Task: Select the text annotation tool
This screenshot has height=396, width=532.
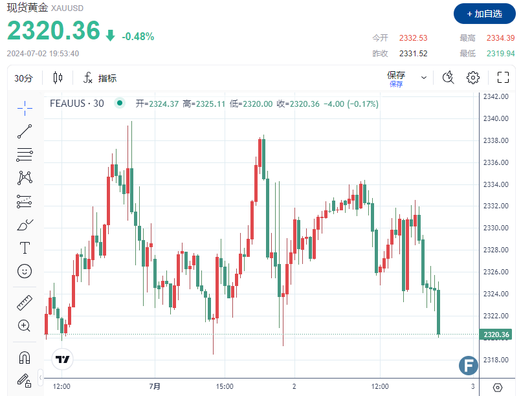Action: [24, 247]
